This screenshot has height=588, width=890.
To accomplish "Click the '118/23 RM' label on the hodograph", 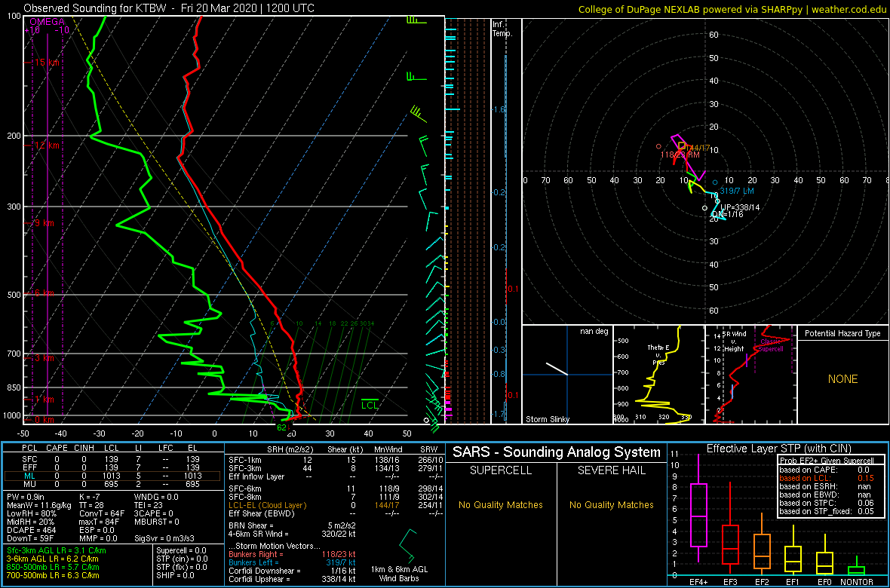I will tap(680, 155).
